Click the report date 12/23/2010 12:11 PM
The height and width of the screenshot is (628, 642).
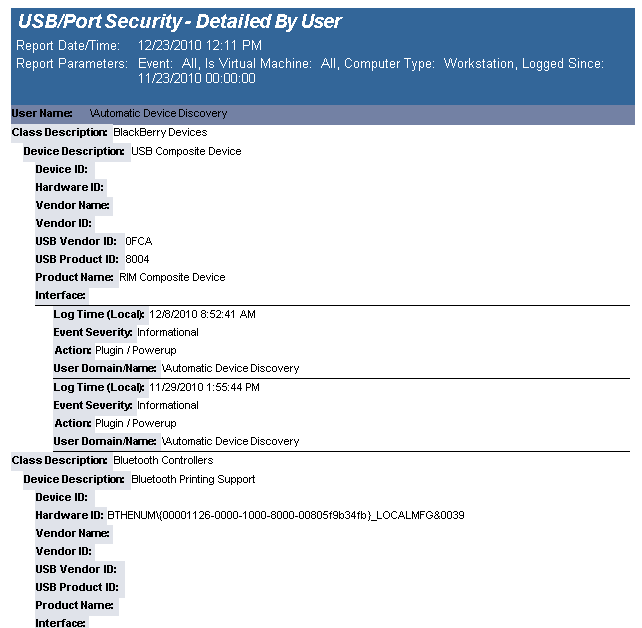point(200,45)
